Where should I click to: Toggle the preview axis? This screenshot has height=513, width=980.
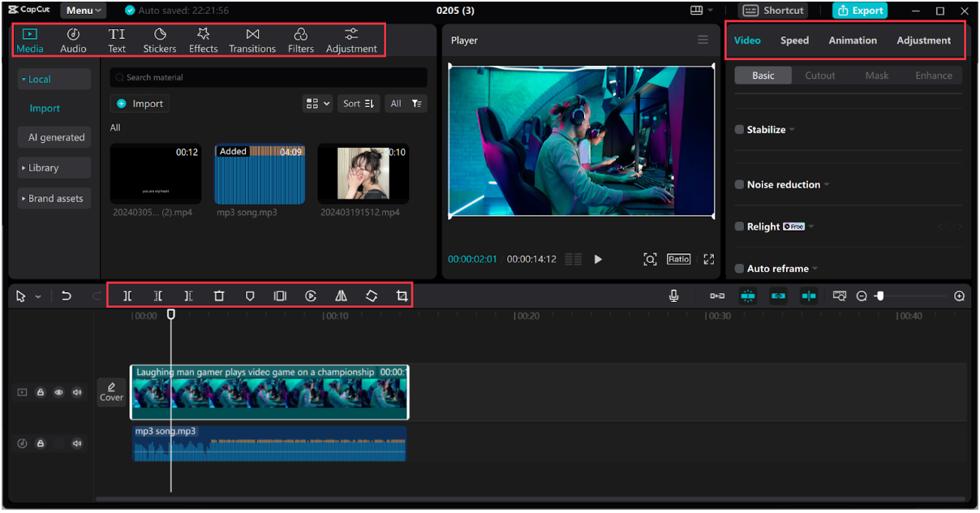(x=809, y=296)
